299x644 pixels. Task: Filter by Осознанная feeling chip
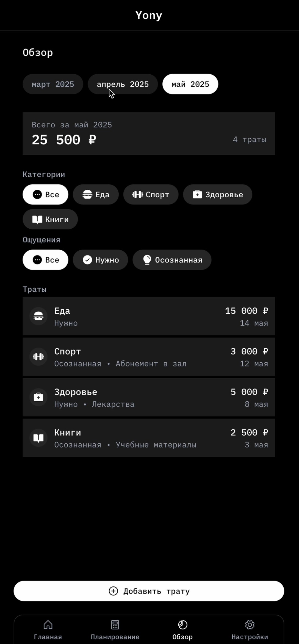172,260
